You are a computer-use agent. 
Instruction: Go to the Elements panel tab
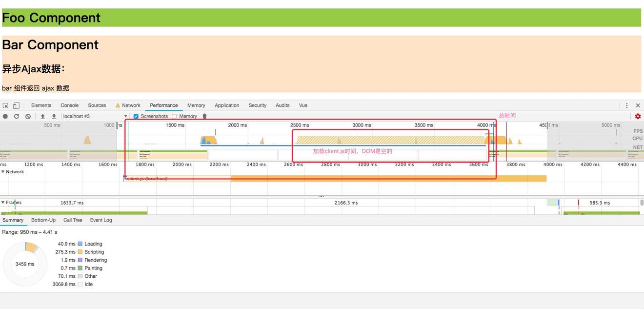pyautogui.click(x=41, y=105)
